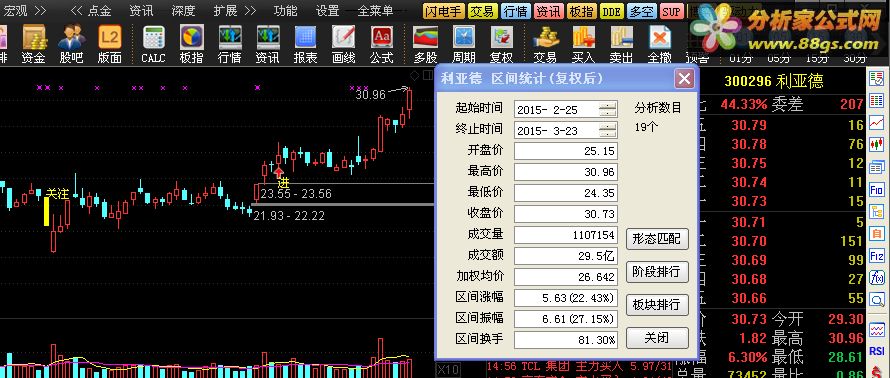The width and height of the screenshot is (890, 378).
Task: Open the 设置 menu
Action: [328, 10]
